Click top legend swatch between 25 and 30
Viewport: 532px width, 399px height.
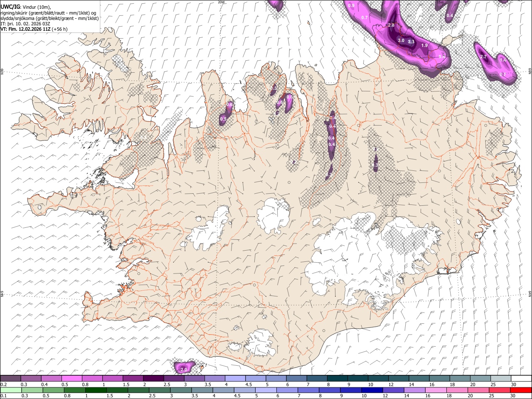tap(500, 378)
